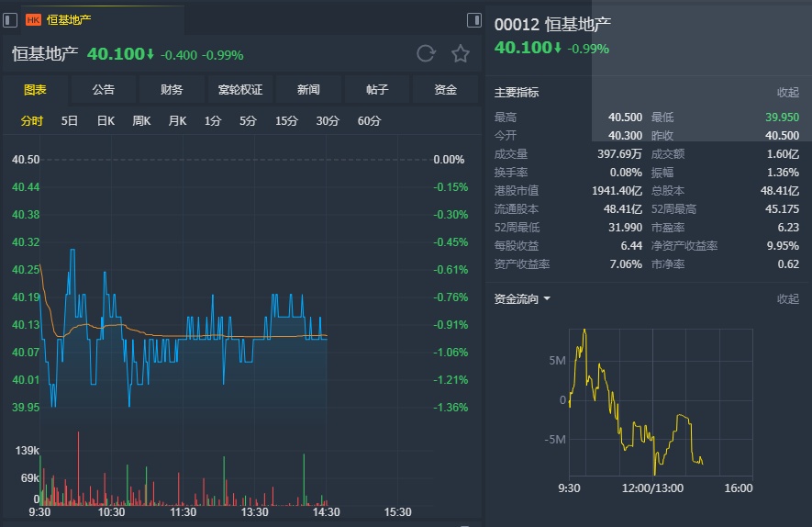Click the 恒基地产 stock tab title
Viewport: 812px width, 527px height.
click(x=69, y=19)
